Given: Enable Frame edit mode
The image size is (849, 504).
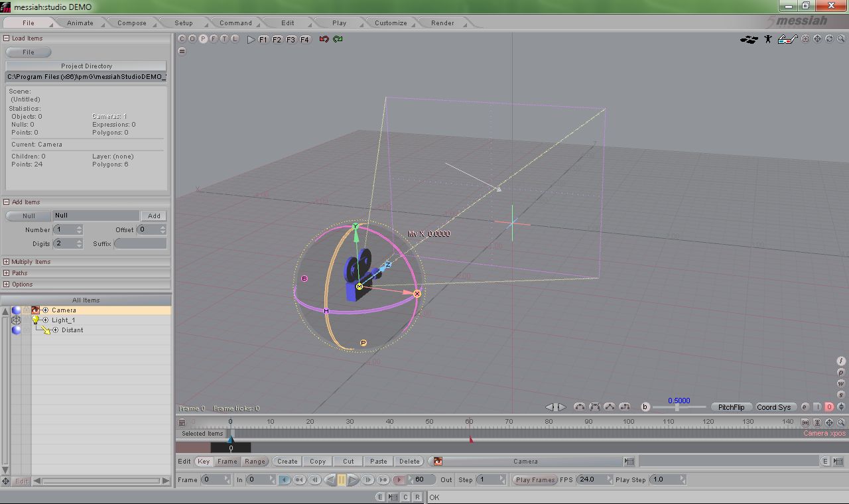Looking at the screenshot, I should [228, 462].
